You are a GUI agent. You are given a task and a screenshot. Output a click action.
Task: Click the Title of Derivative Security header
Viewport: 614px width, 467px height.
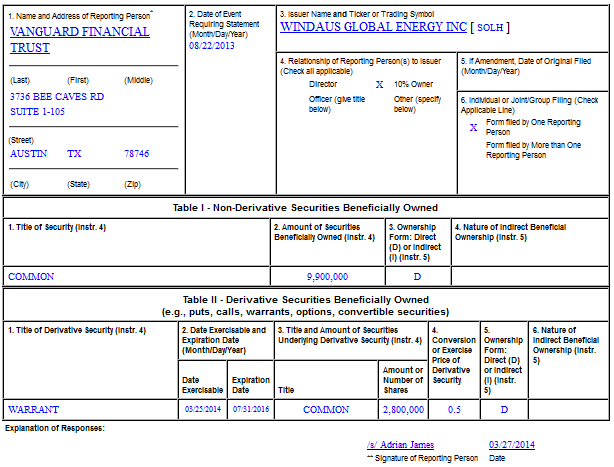point(77,330)
